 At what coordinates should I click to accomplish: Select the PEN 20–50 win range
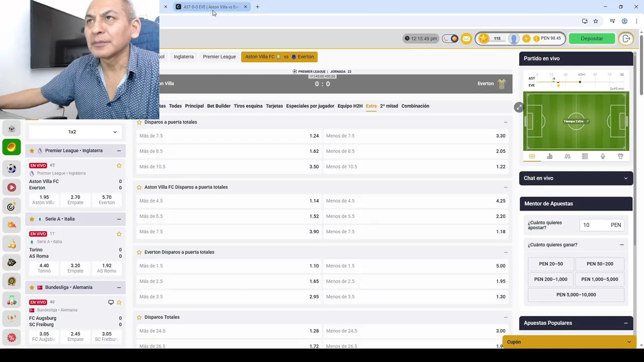(x=551, y=264)
